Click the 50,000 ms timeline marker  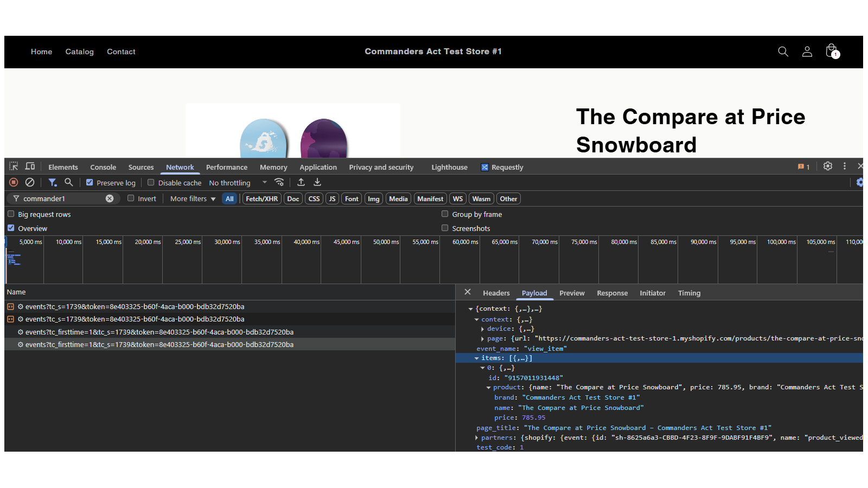point(386,242)
